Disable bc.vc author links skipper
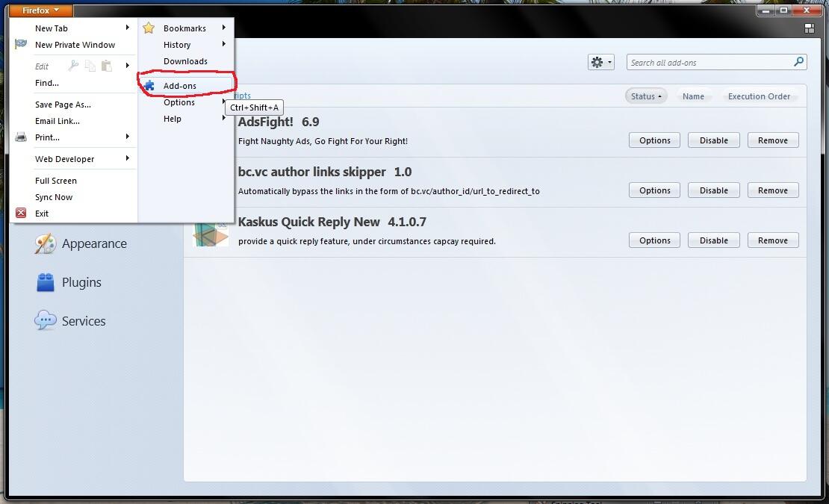Viewport: 829px width, 504px height. click(714, 190)
